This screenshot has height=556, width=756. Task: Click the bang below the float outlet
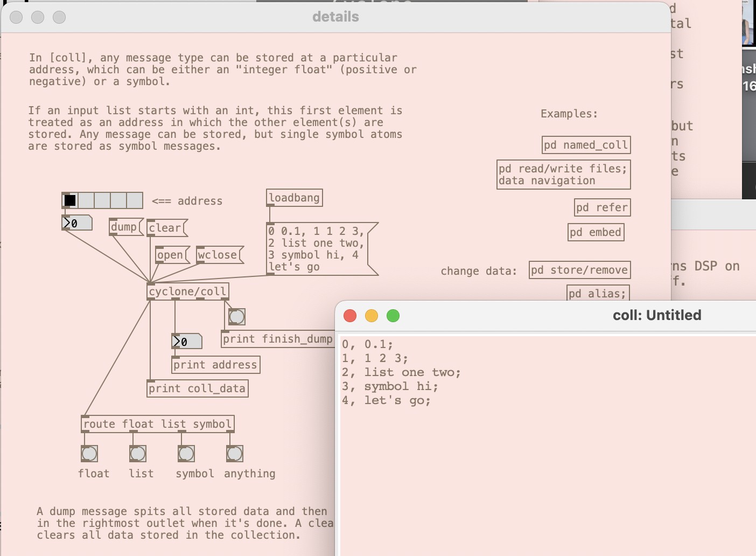pyautogui.click(x=89, y=454)
